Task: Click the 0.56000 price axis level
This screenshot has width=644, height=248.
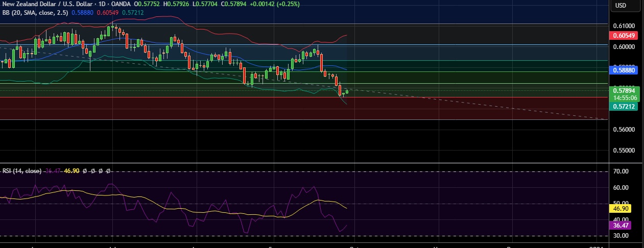Action: point(624,130)
